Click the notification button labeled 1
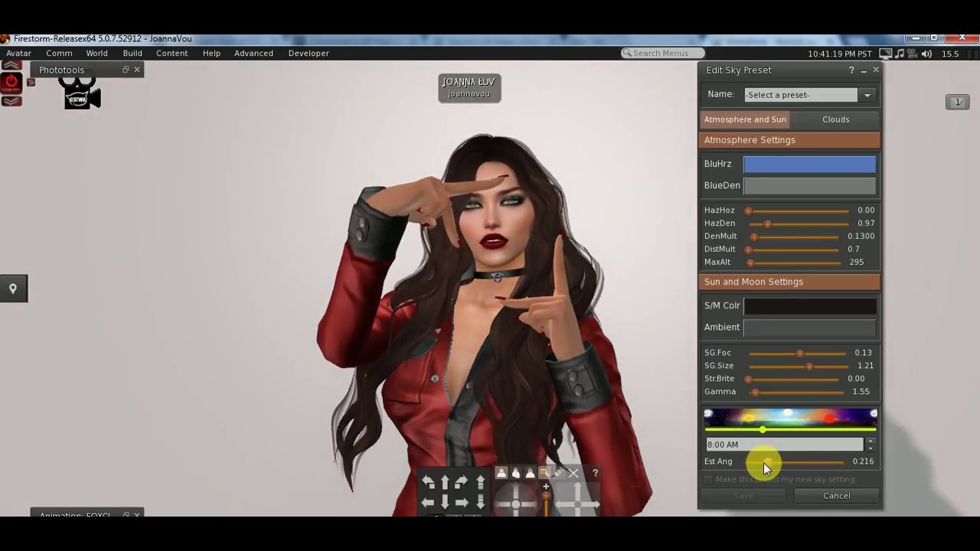The image size is (980, 551). 957,102
